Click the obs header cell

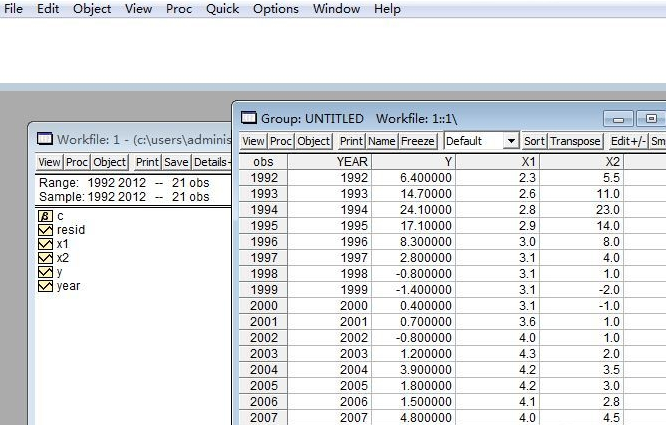click(x=263, y=162)
